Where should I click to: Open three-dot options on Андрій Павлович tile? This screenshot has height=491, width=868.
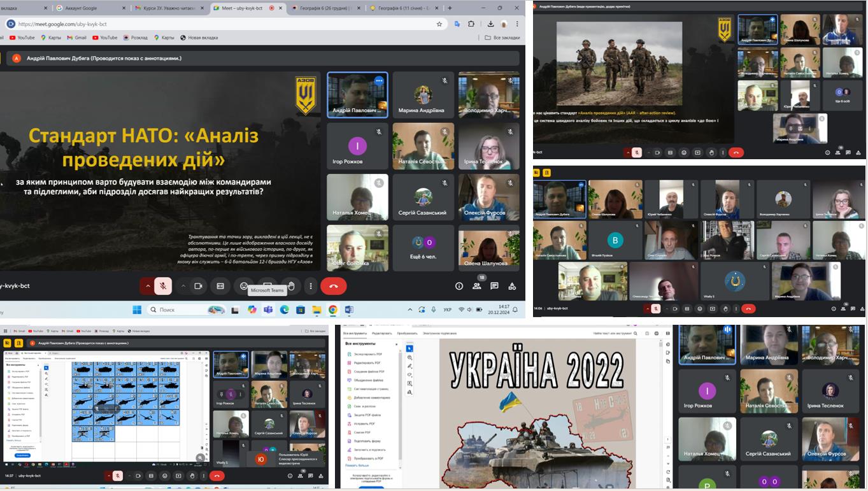point(379,81)
